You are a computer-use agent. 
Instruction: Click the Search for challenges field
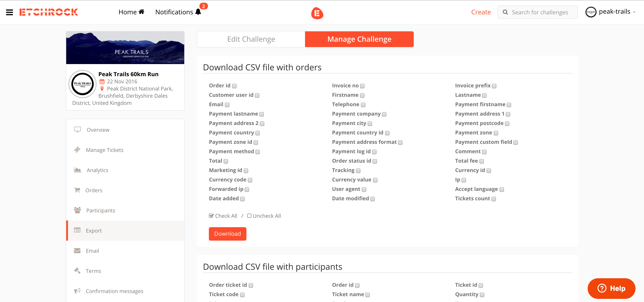[x=540, y=12]
